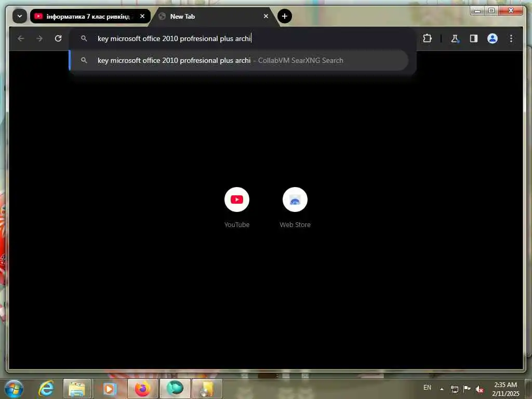This screenshot has width=532, height=399.
Task: Choose the CollabVM SearXNG Search suggestion
Action: (238, 60)
